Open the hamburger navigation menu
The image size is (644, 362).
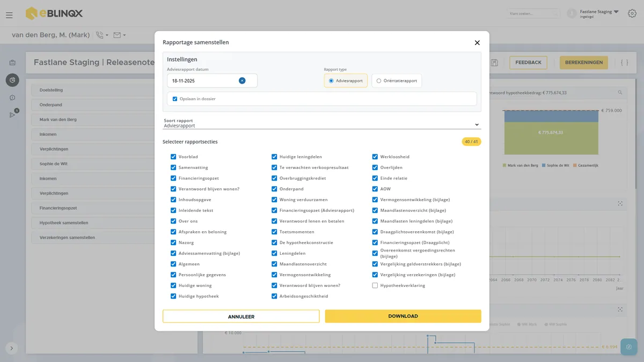9,15
